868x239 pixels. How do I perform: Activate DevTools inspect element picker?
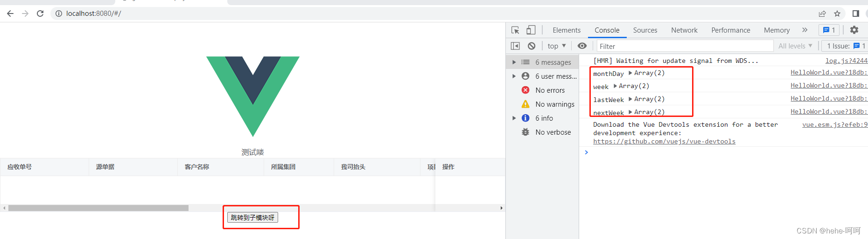tap(515, 30)
